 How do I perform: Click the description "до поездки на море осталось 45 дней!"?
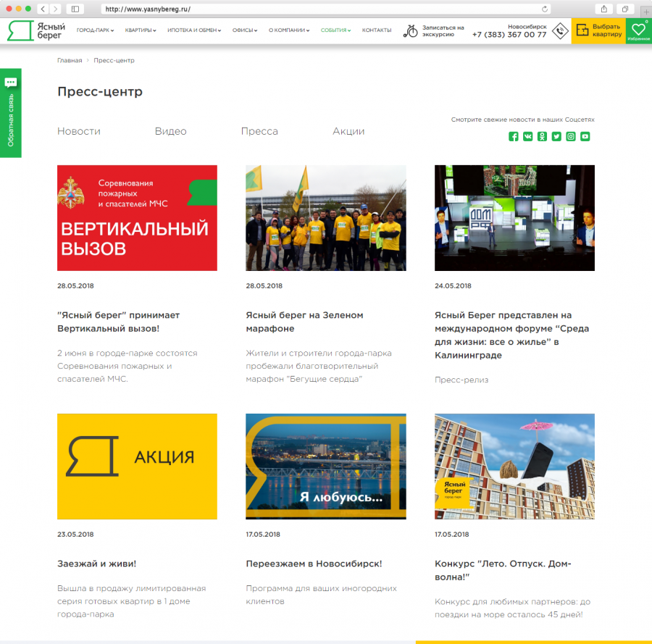[x=513, y=609]
